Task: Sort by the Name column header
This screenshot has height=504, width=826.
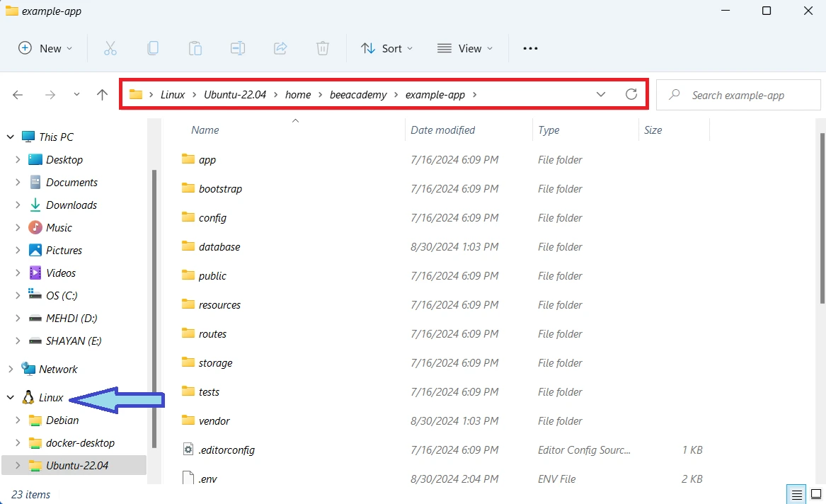Action: (x=205, y=130)
